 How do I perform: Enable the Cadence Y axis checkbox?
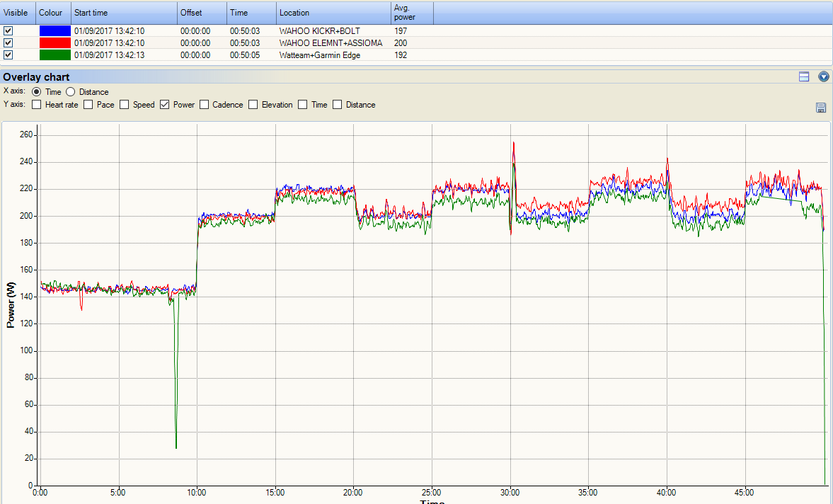[204, 105]
